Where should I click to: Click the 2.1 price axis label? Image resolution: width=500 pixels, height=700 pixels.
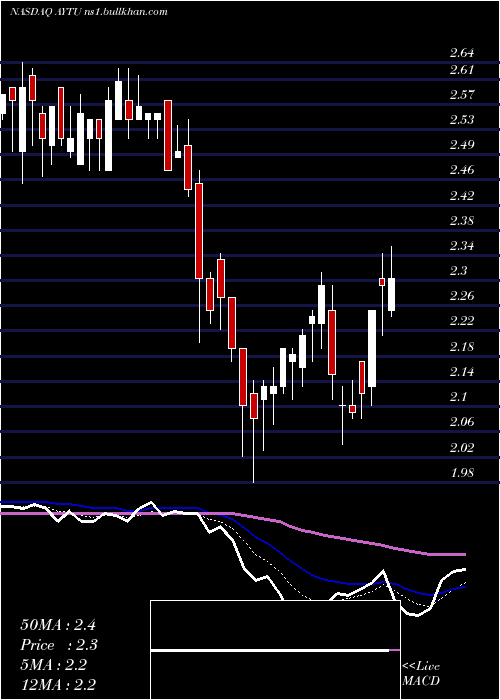(x=458, y=396)
